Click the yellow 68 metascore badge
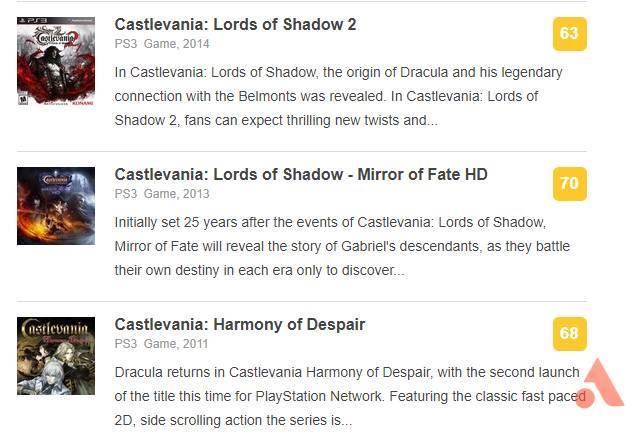 pos(570,334)
